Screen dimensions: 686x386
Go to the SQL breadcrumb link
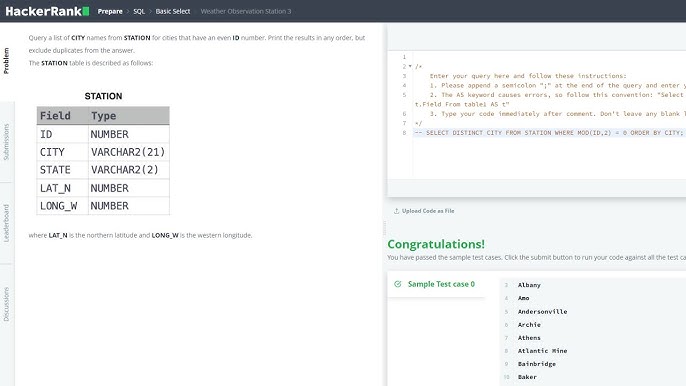point(139,11)
